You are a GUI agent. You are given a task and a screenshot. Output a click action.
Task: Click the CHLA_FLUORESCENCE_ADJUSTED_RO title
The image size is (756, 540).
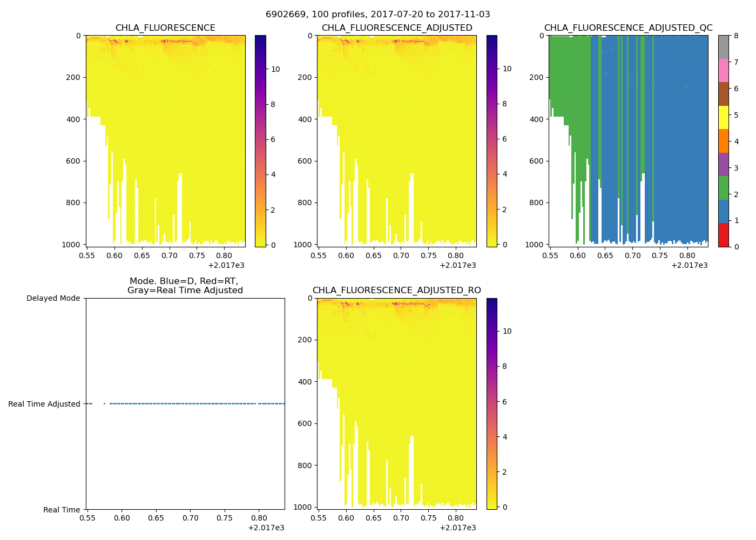397,291
